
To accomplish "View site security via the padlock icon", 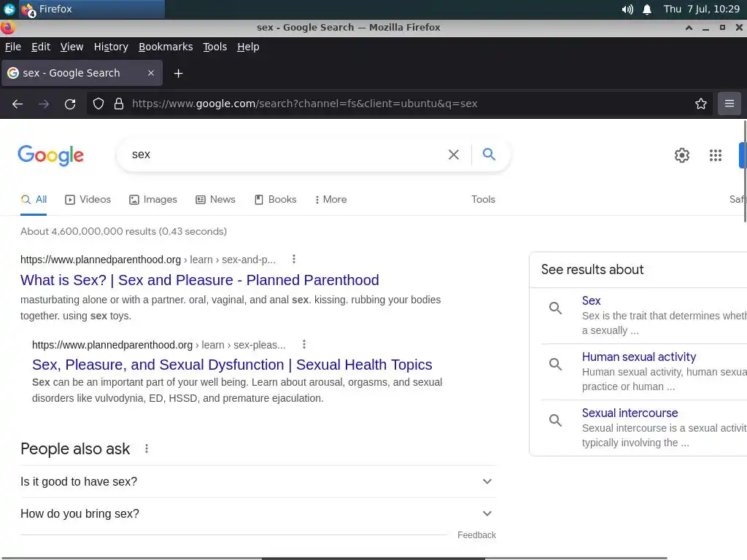I will point(119,104).
